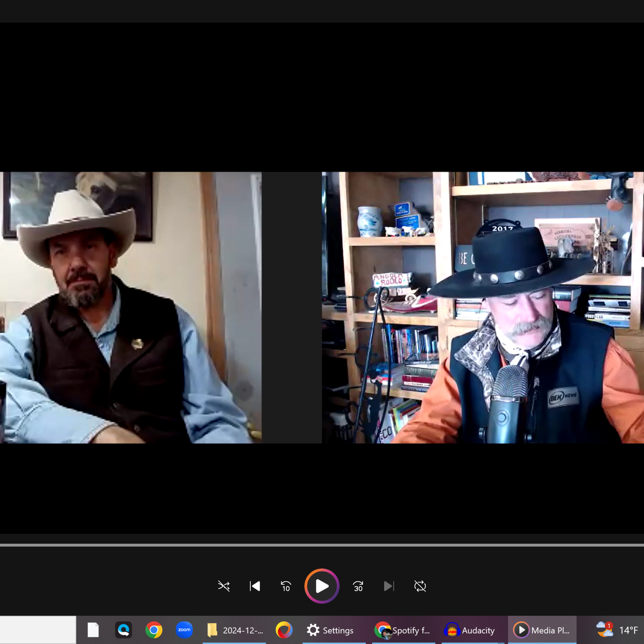Screen dimensions: 644x644
Task: Launch the Quick Assist app from the taskbar
Action: click(123, 630)
